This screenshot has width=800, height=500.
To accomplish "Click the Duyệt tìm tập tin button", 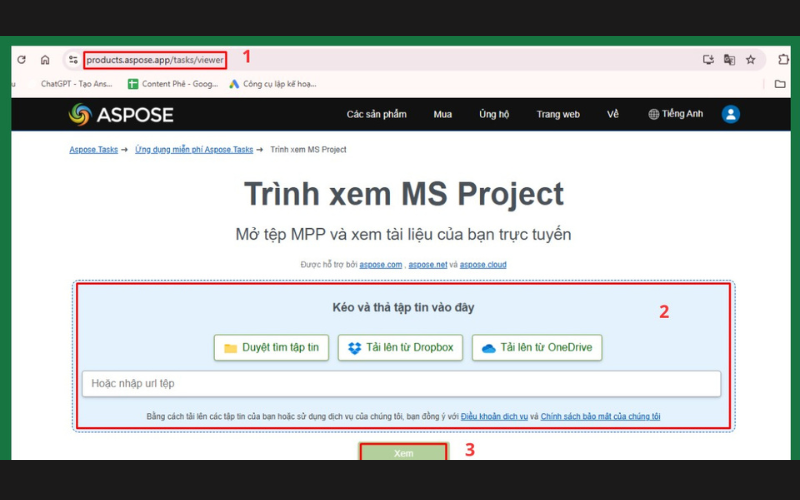I will [271, 347].
